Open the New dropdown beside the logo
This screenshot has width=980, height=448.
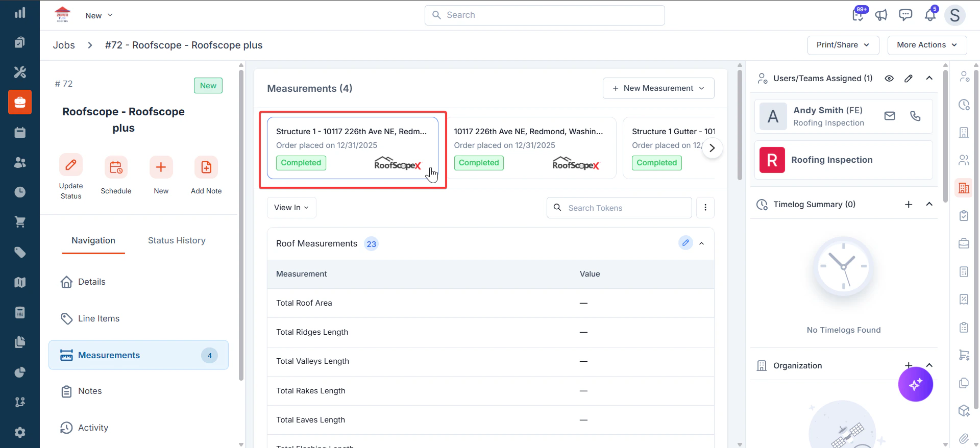(99, 15)
